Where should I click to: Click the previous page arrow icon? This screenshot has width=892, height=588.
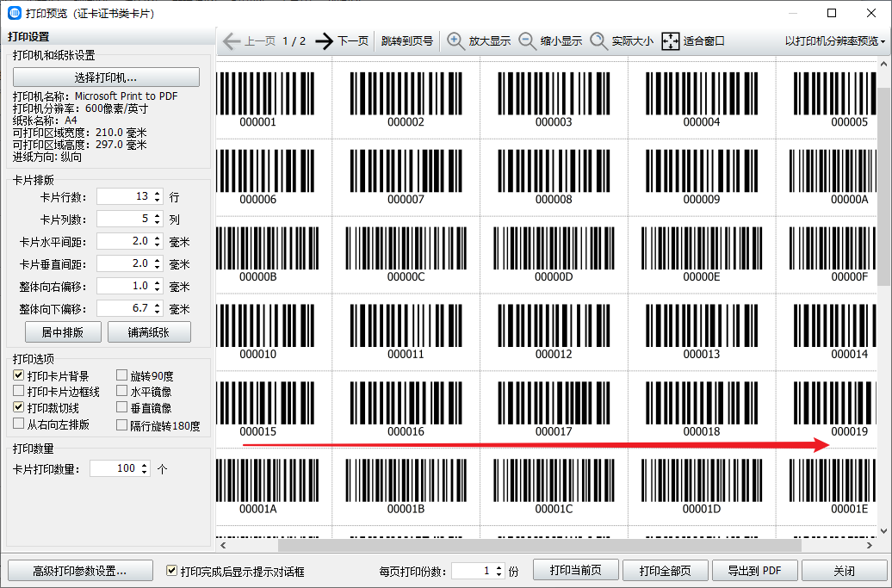232,41
